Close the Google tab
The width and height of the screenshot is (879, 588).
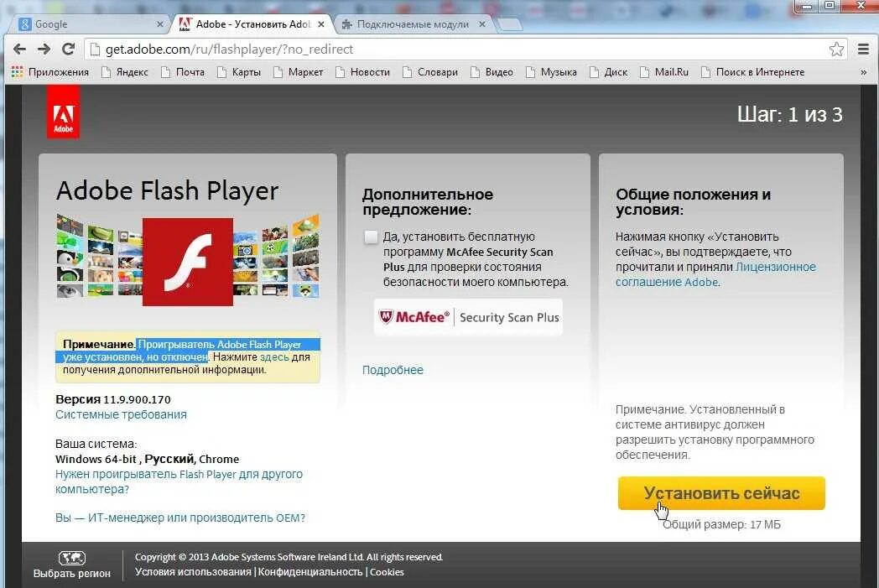pos(159,24)
